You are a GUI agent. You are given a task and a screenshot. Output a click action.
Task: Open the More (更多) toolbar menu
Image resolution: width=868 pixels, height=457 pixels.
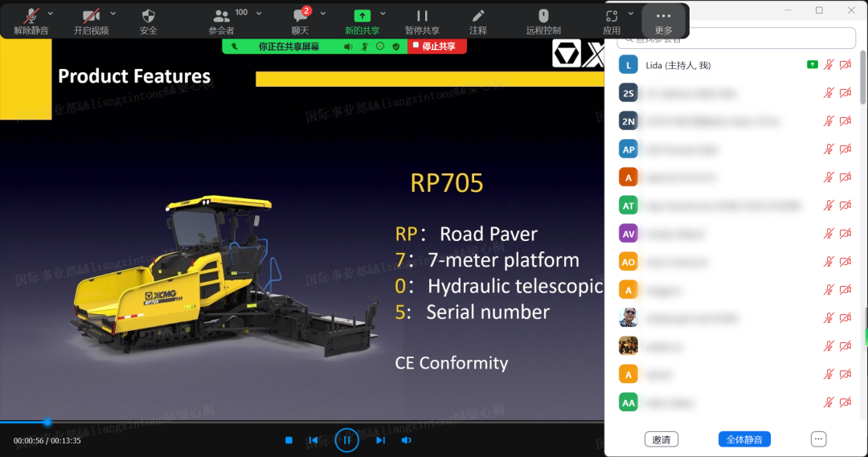[663, 19]
